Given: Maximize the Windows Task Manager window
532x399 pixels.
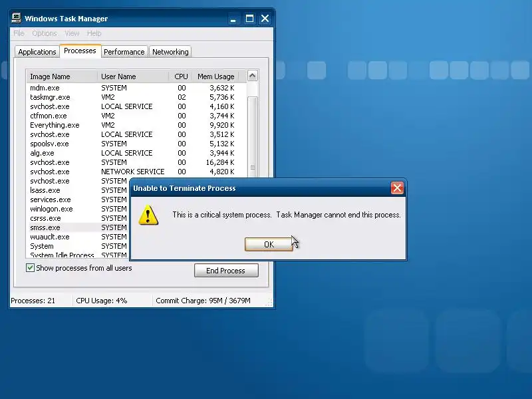Looking at the screenshot, I should pyautogui.click(x=249, y=19).
